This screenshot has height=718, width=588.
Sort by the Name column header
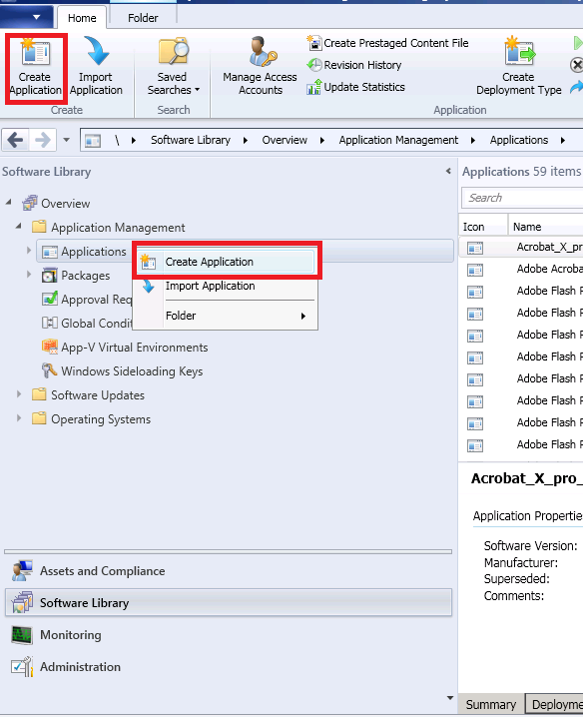(545, 227)
